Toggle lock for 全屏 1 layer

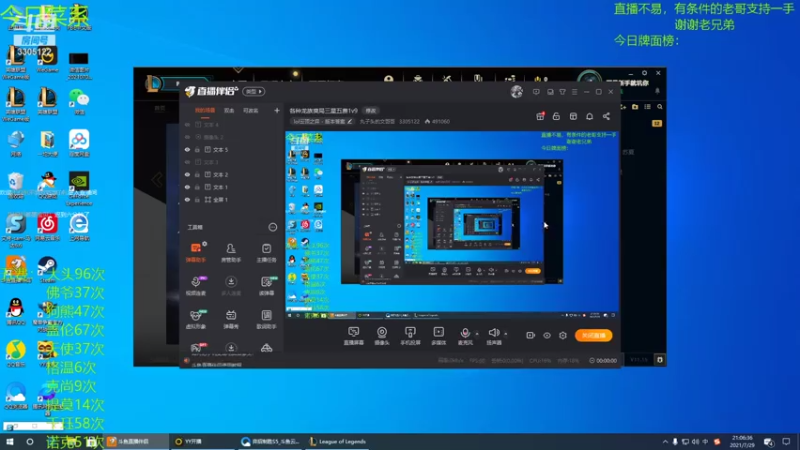[197, 199]
